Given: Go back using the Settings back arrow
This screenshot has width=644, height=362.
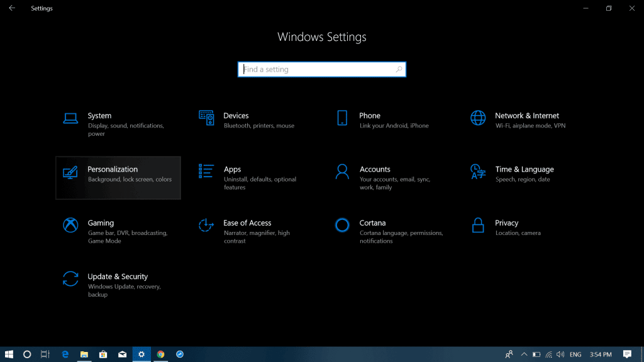Looking at the screenshot, I should click(x=12, y=8).
